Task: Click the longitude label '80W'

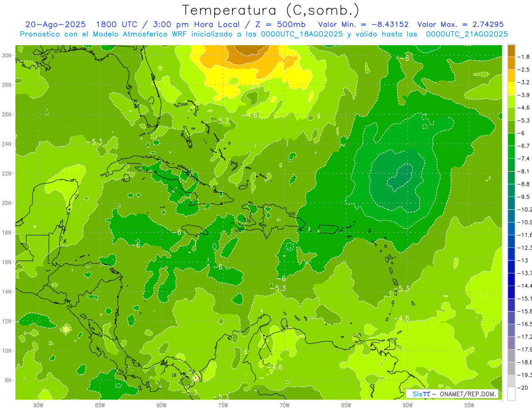Action: tap(161, 405)
